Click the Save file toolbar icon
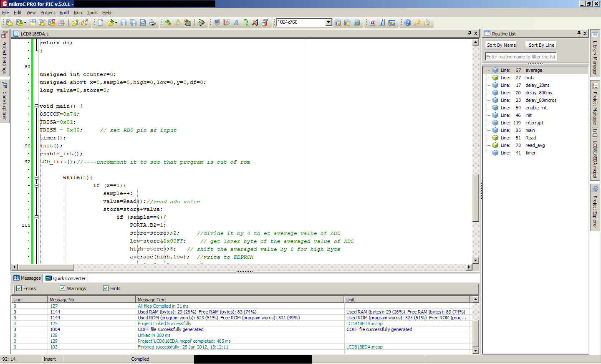The width and height of the screenshot is (601, 364). point(124,23)
